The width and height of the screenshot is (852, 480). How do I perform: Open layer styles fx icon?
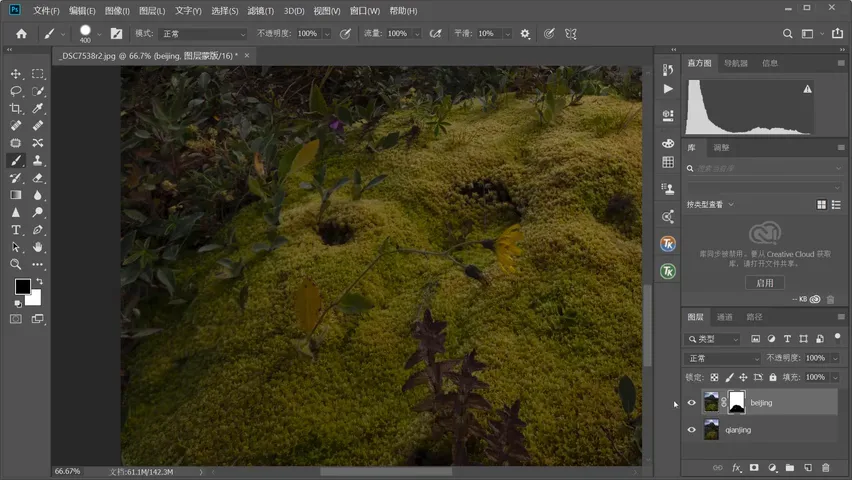click(736, 467)
